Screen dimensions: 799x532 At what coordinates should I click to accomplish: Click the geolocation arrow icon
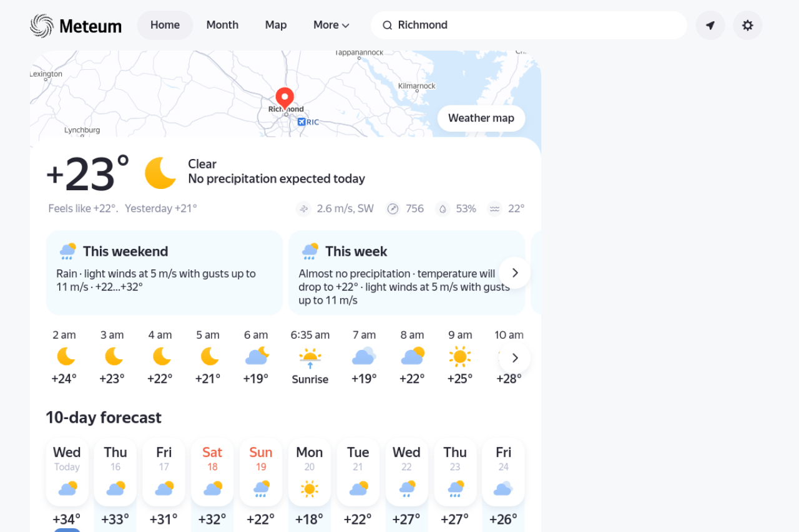tap(710, 26)
